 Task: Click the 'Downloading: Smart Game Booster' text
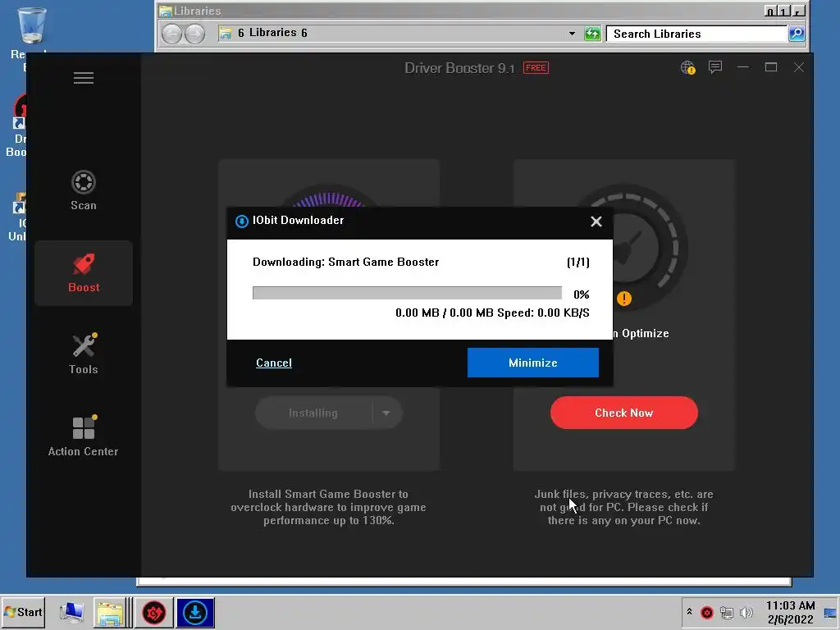pos(345,262)
